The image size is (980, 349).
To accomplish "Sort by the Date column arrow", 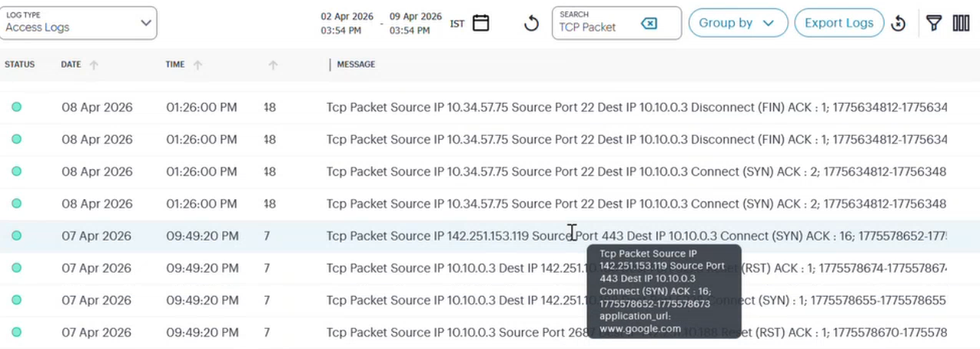I will [x=94, y=65].
